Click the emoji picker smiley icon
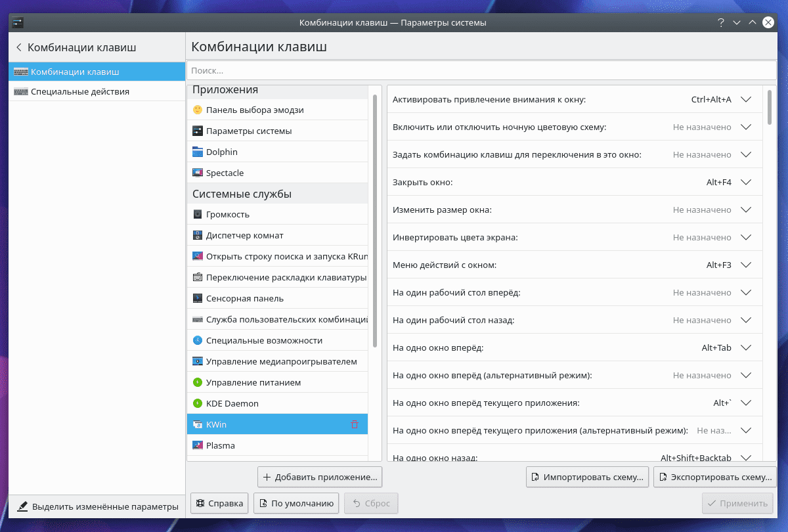 tap(198, 110)
